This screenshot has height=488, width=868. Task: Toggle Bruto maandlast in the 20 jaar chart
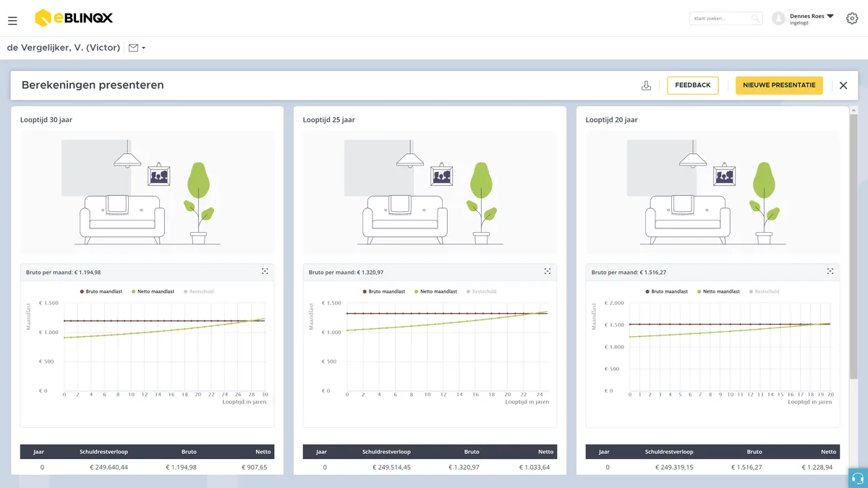(x=667, y=291)
